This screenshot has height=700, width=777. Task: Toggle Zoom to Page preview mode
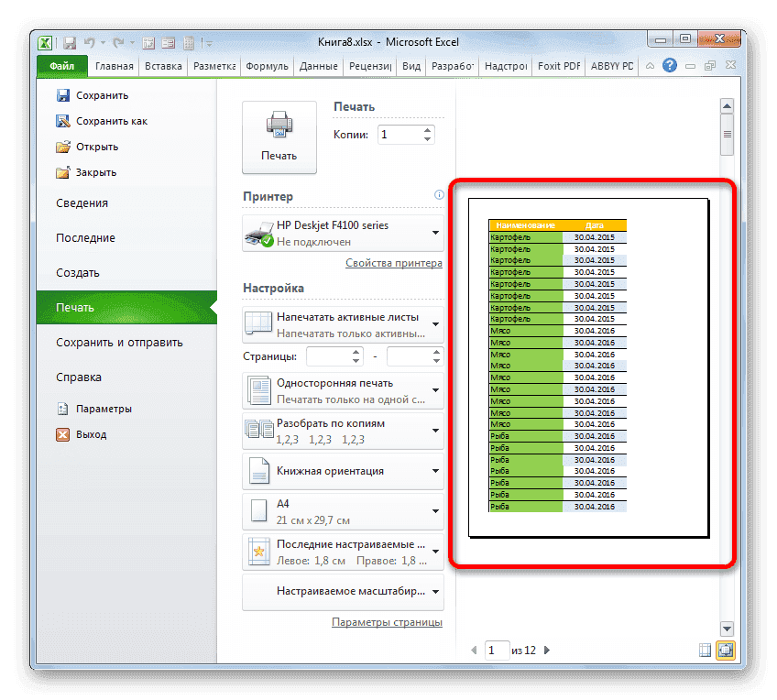(x=726, y=650)
